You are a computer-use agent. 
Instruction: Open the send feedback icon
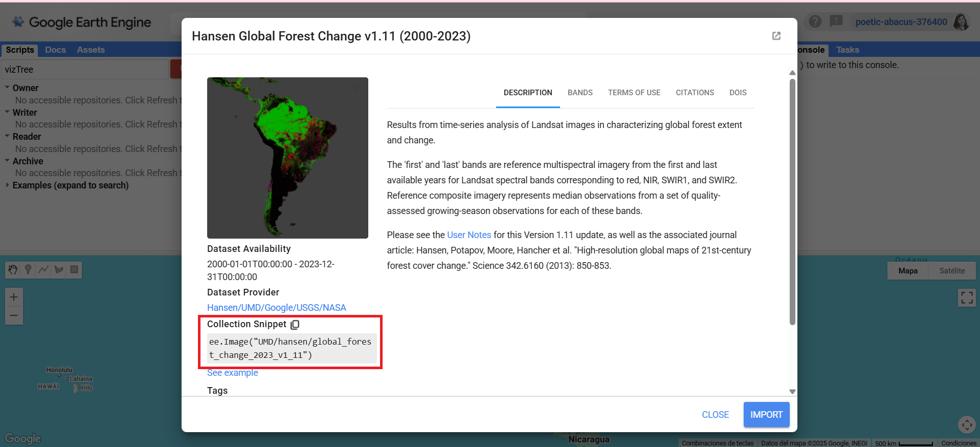point(836,22)
